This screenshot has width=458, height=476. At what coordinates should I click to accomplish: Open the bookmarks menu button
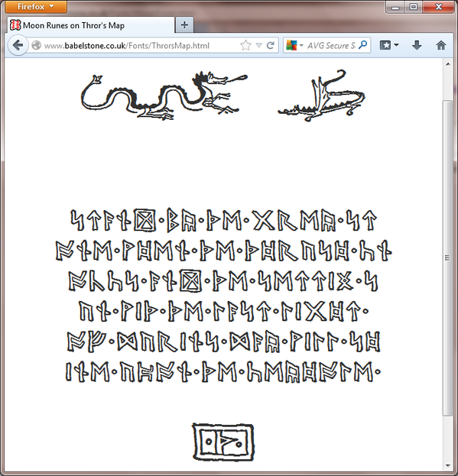pos(389,46)
